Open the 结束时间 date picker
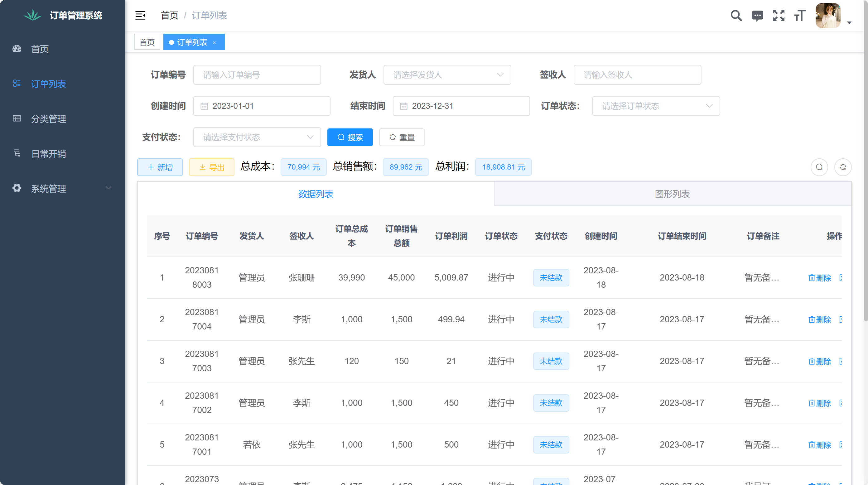This screenshot has width=868, height=485. point(461,106)
